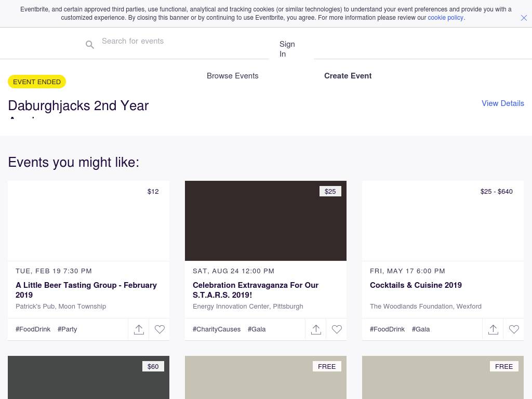Favorite the Cocktails & Cuisine 2019 event
This screenshot has width=532, height=399.
[514, 329]
